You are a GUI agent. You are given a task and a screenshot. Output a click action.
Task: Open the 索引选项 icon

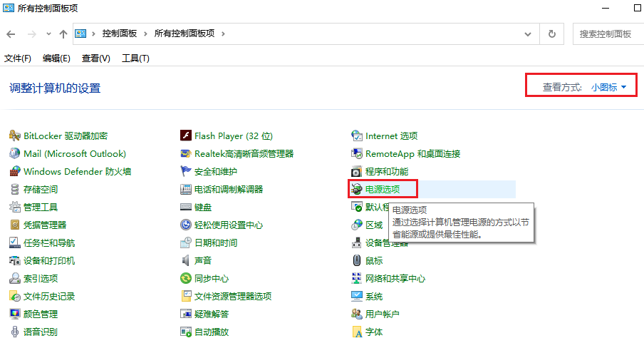click(15, 278)
